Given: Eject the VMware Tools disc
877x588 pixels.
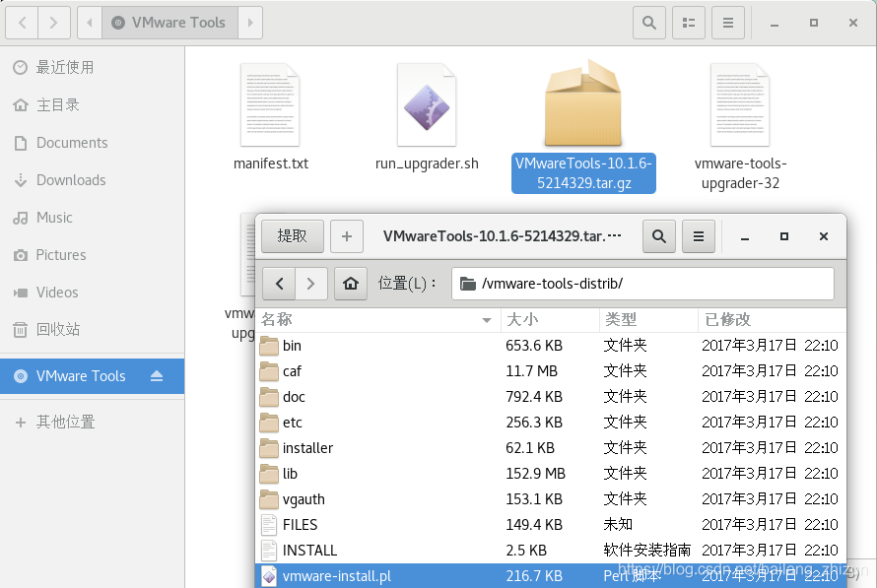Looking at the screenshot, I should tap(157, 376).
